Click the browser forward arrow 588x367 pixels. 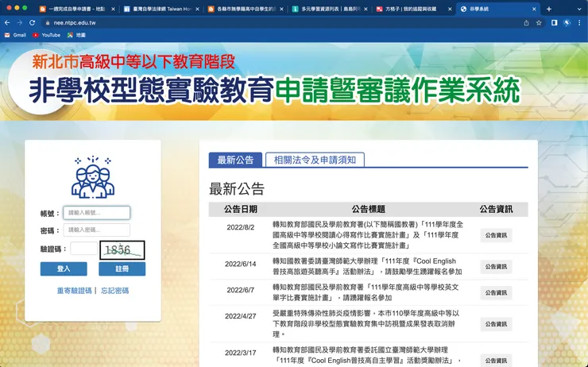20,23
